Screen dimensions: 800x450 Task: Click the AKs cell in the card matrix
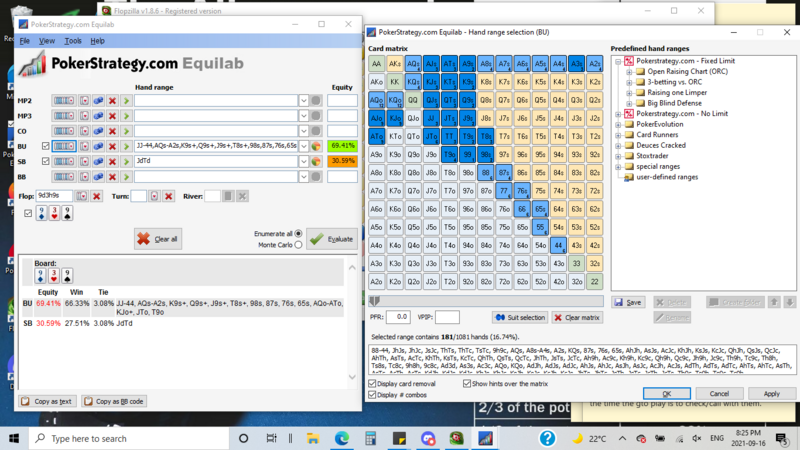click(394, 64)
